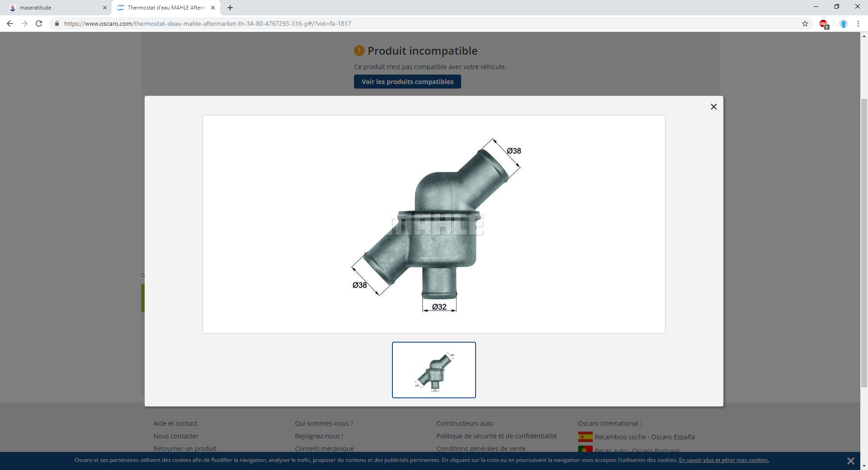View site security lock info
868x470 pixels.
(57, 23)
